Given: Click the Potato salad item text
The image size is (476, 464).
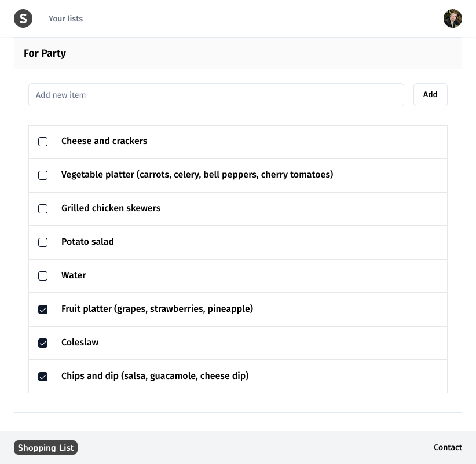Looking at the screenshot, I should [87, 241].
